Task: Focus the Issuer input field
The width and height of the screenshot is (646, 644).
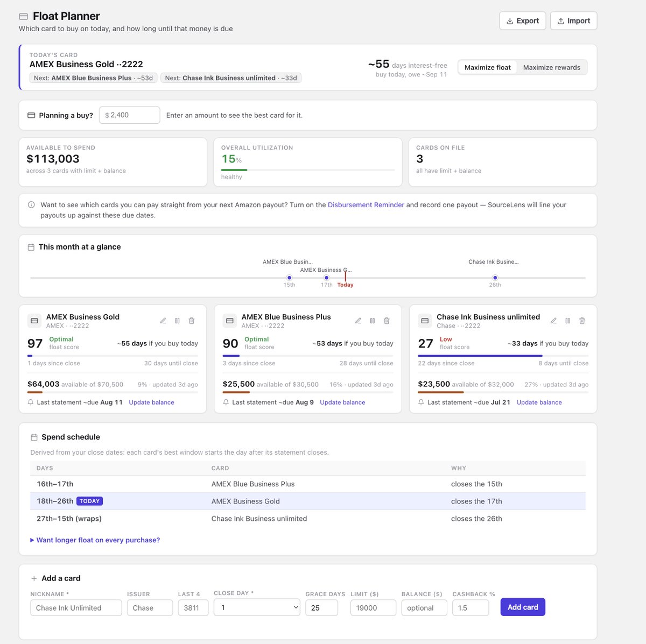Action: click(150, 607)
